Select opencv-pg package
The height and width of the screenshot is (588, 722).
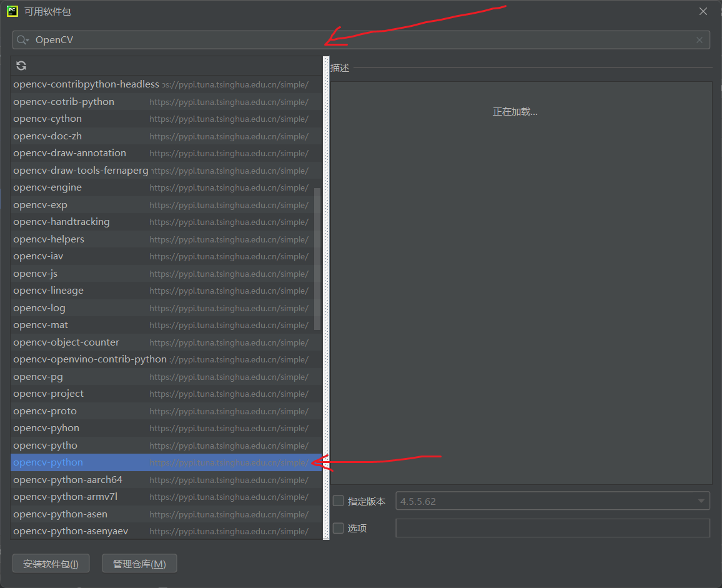point(166,377)
